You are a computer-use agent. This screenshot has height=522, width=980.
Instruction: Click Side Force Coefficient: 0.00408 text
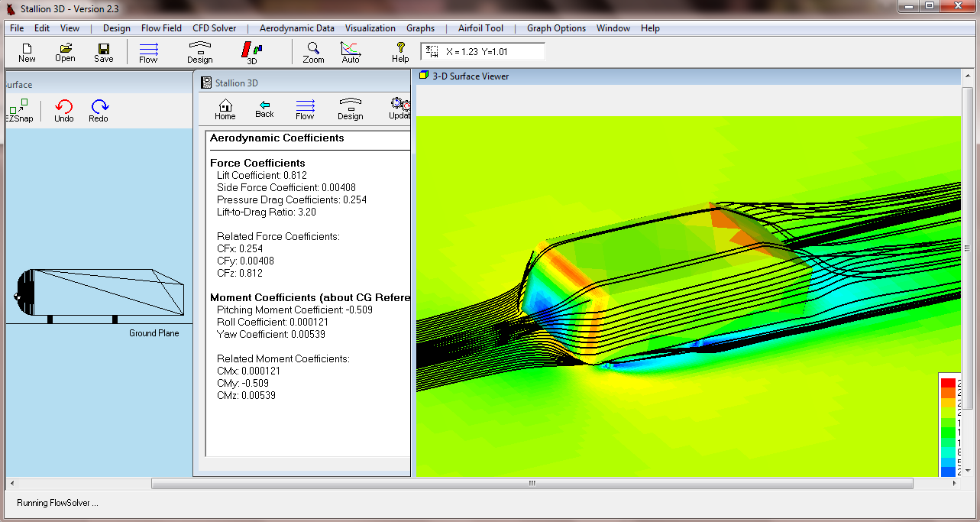point(286,187)
